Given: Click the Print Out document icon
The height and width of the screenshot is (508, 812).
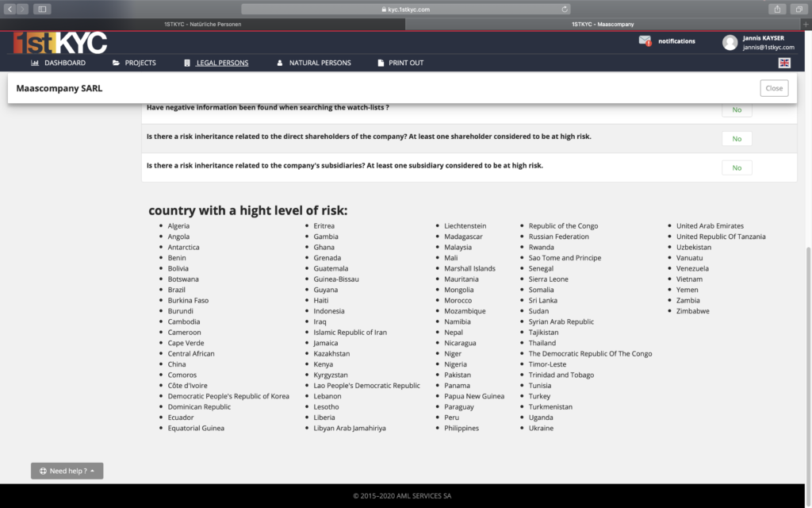Looking at the screenshot, I should (381, 63).
